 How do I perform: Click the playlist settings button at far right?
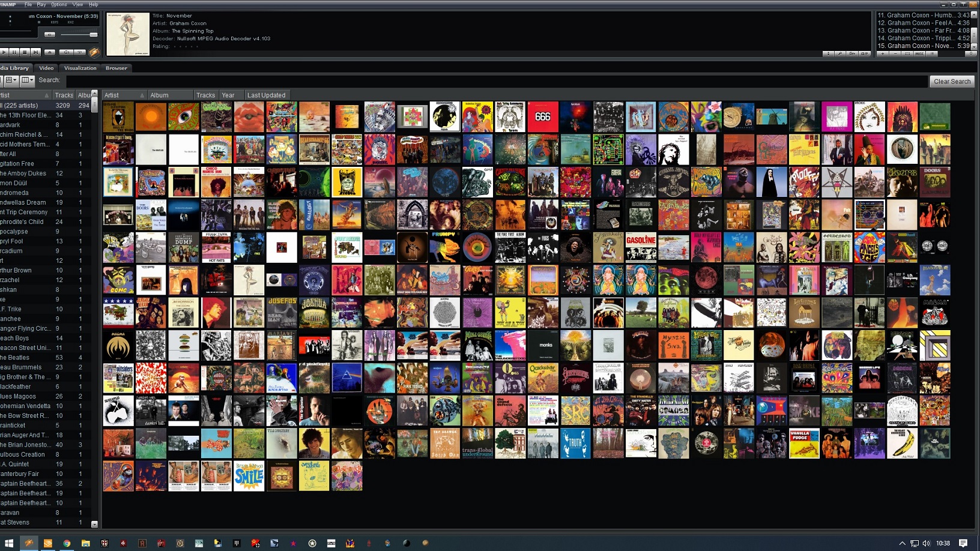(971, 53)
